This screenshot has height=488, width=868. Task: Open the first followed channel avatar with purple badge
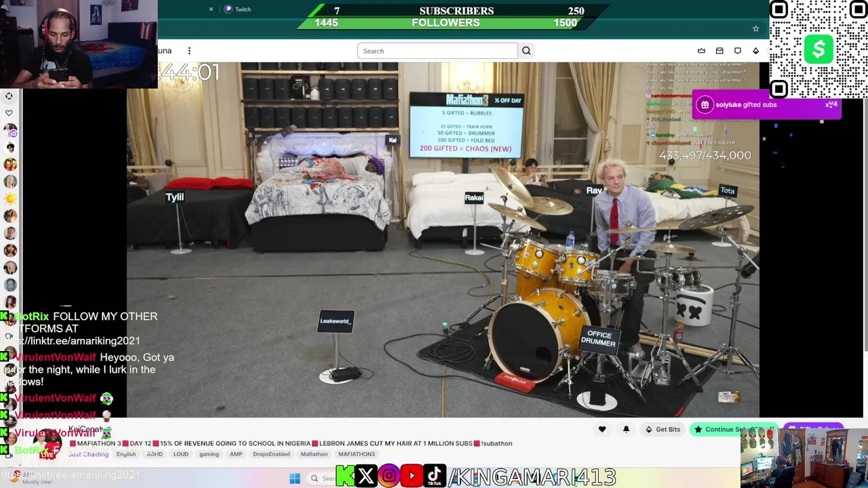click(x=10, y=131)
